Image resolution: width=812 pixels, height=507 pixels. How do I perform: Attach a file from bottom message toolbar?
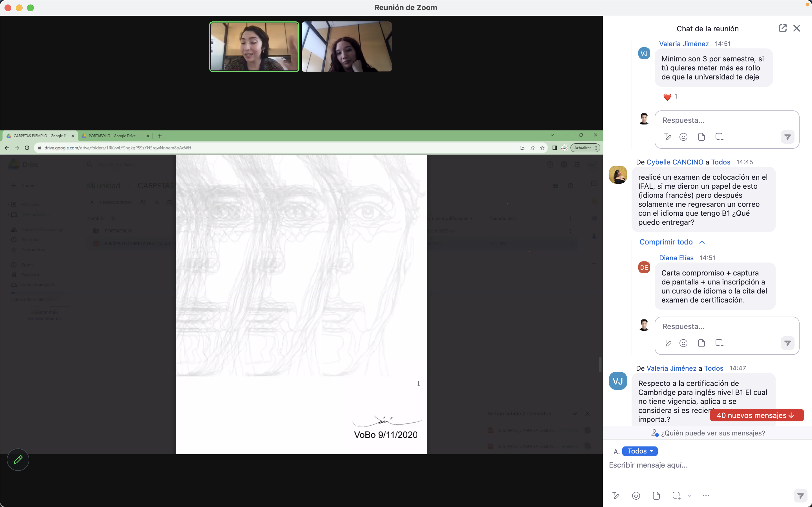(656, 496)
